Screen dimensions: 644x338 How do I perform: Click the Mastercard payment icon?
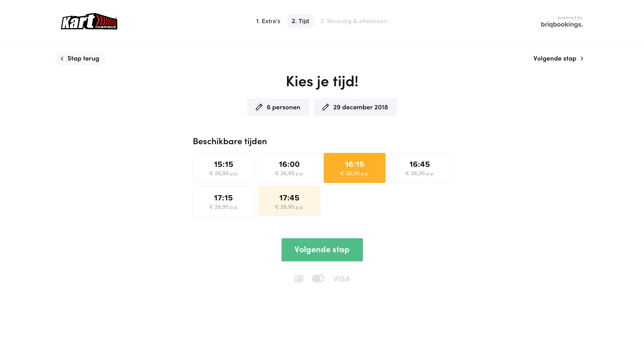(318, 279)
